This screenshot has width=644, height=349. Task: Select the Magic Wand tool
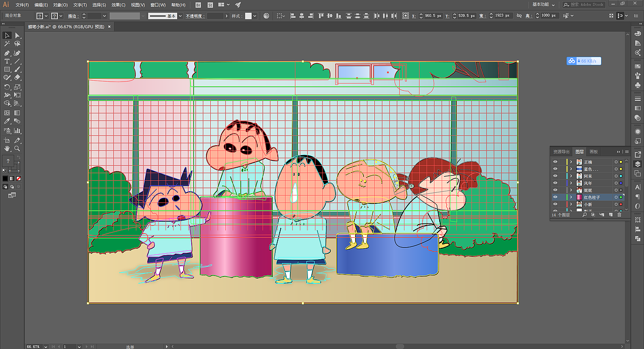7,44
